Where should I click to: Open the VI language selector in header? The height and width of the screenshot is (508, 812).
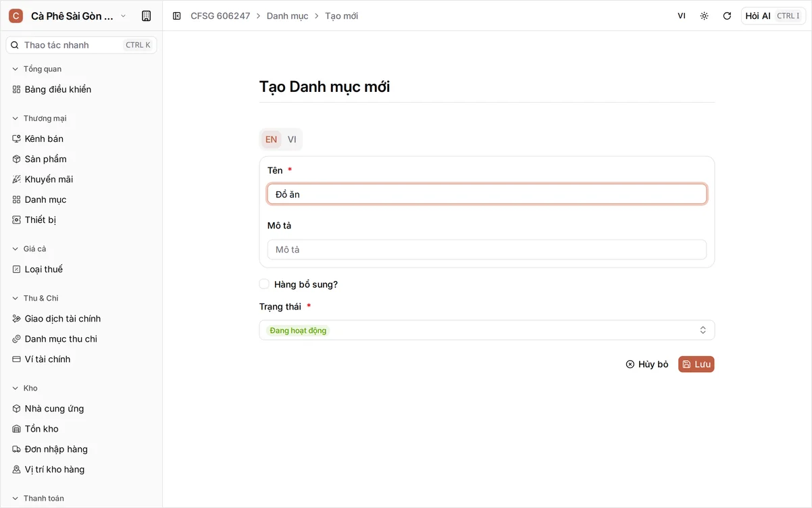682,16
